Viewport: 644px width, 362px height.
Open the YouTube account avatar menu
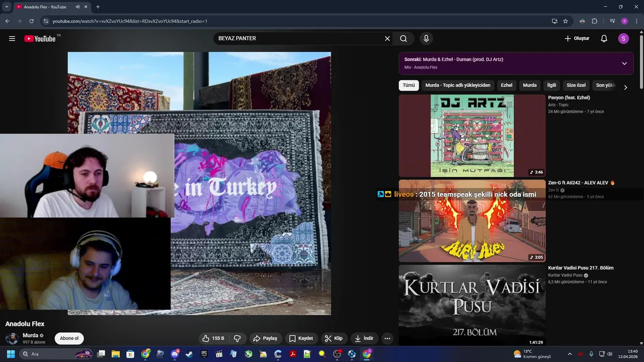click(x=623, y=39)
